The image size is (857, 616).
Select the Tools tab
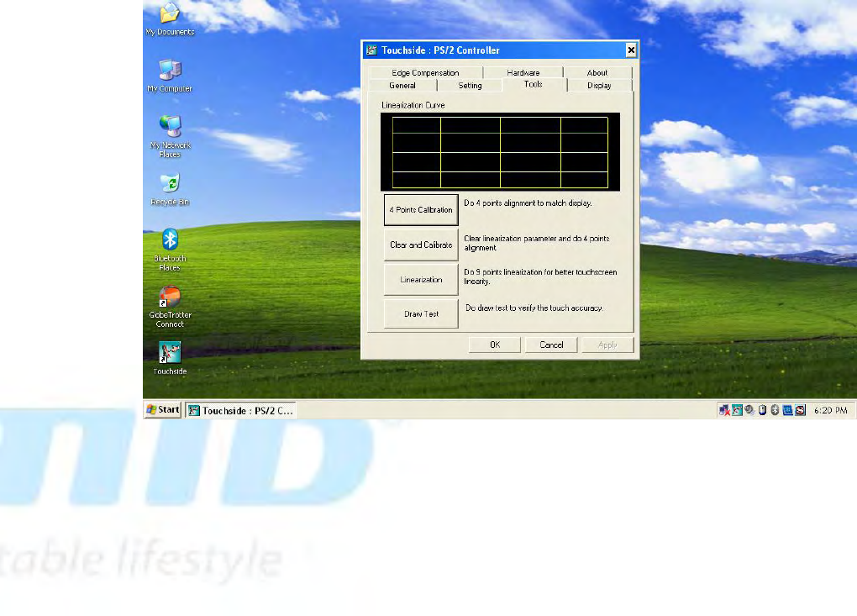(533, 84)
